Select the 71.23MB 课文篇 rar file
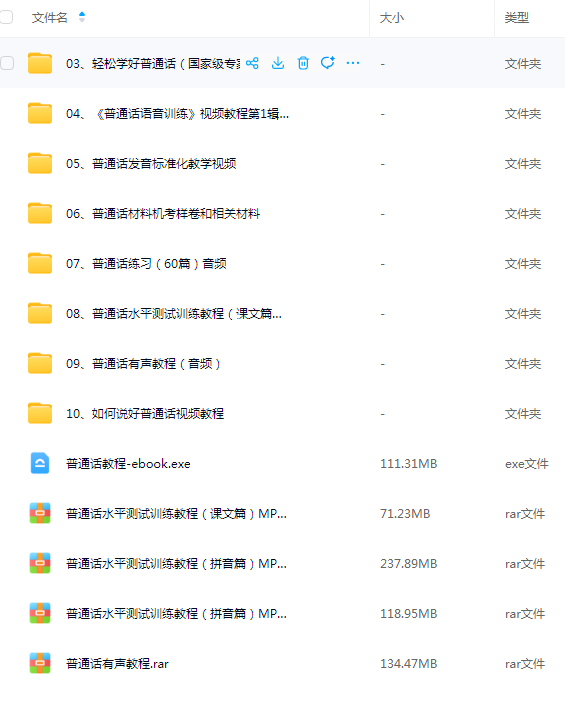 pos(176,514)
